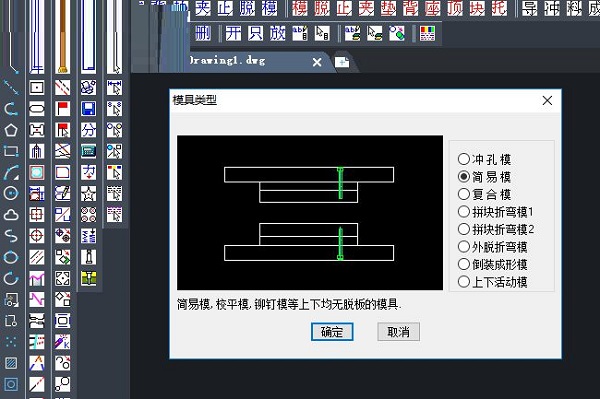Click the red 座 toolbar icon
Viewport: 600px width, 399px height.
point(433,8)
